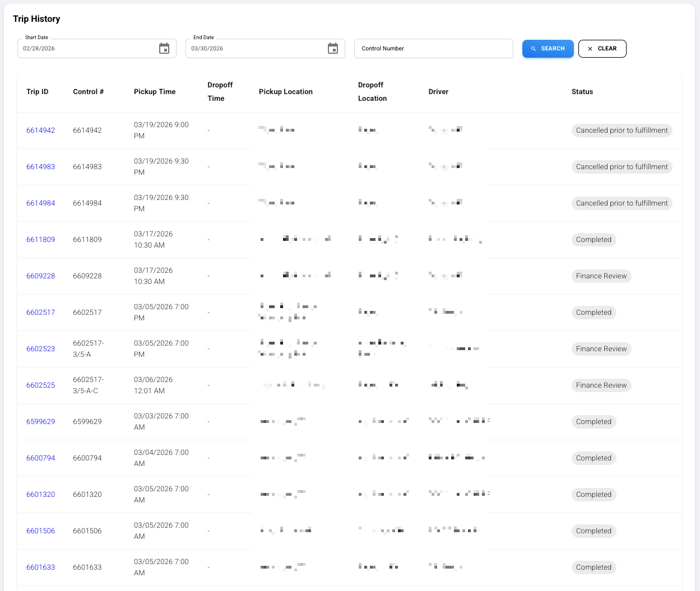Open trip 6614942 details link
This screenshot has height=591, width=700.
pos(40,130)
